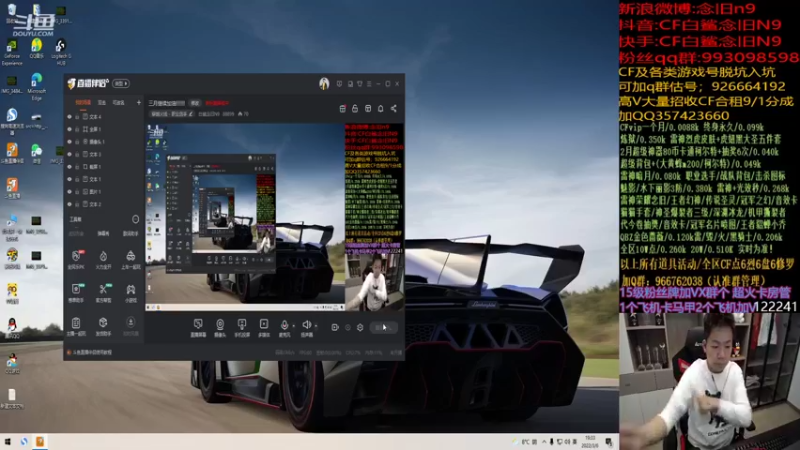Open the hamburger menu in title bar
This screenshot has width=800, height=450.
369,84
